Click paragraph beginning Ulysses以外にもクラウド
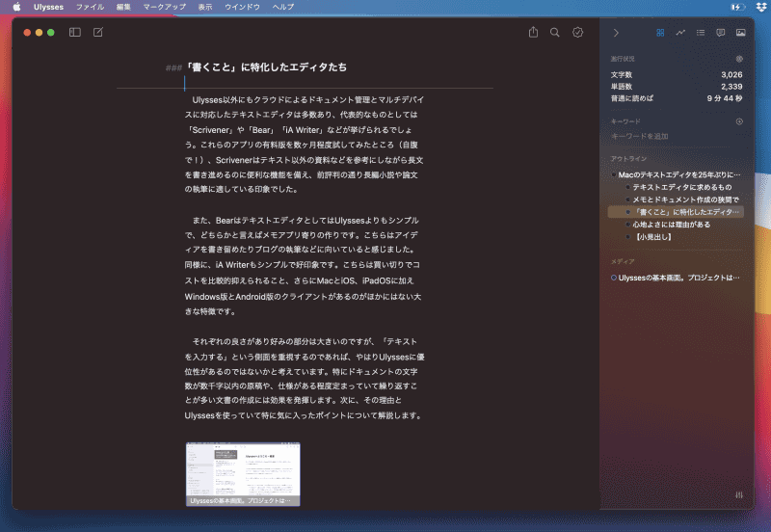The height and width of the screenshot is (532, 771). click(305, 145)
